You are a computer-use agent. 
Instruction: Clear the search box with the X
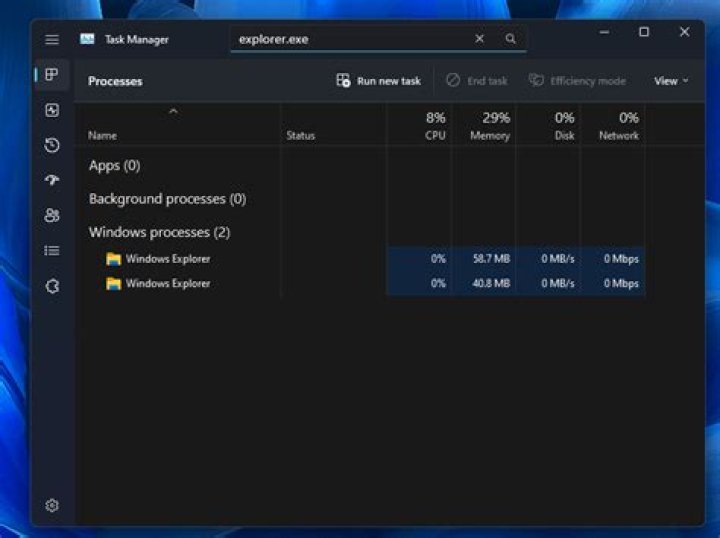pos(479,39)
